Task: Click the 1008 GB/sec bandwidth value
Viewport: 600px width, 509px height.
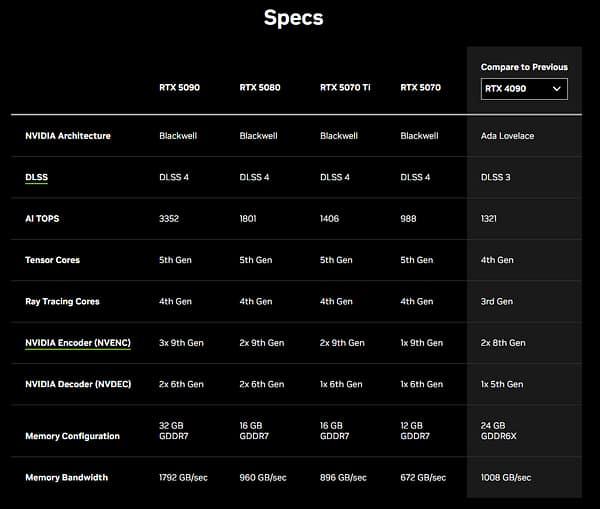Action: click(x=506, y=478)
